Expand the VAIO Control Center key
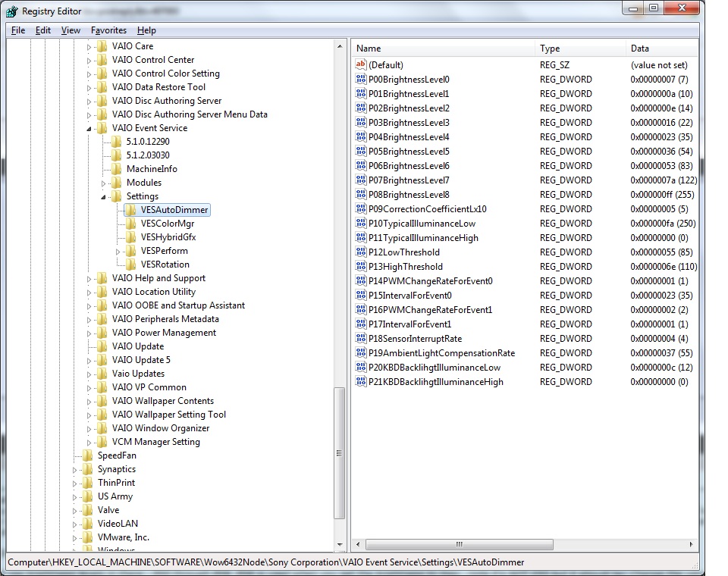The width and height of the screenshot is (728, 576). pos(89,61)
